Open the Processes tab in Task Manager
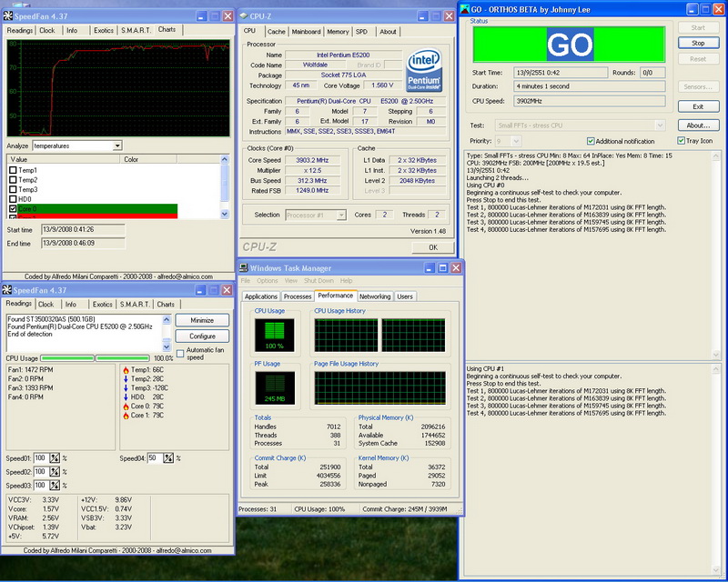728x582 pixels. click(297, 296)
